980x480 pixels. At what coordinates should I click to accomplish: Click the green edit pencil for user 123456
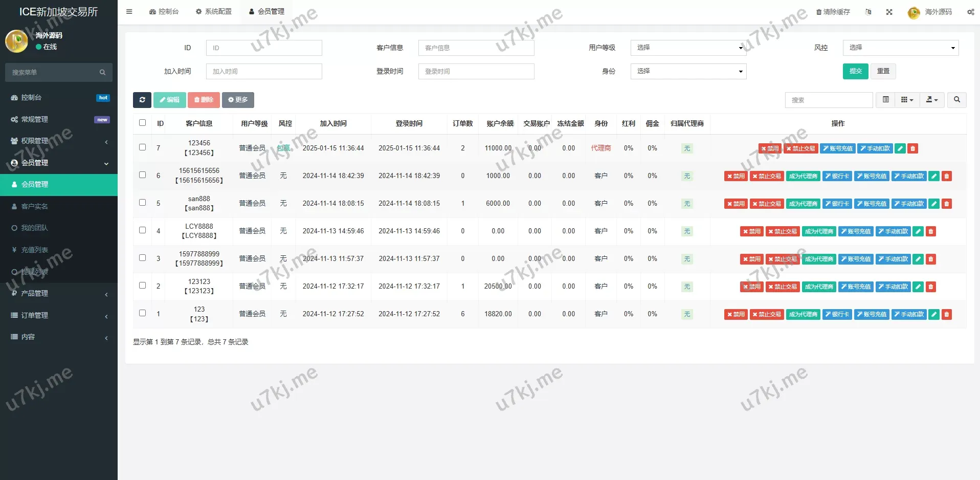click(x=900, y=148)
